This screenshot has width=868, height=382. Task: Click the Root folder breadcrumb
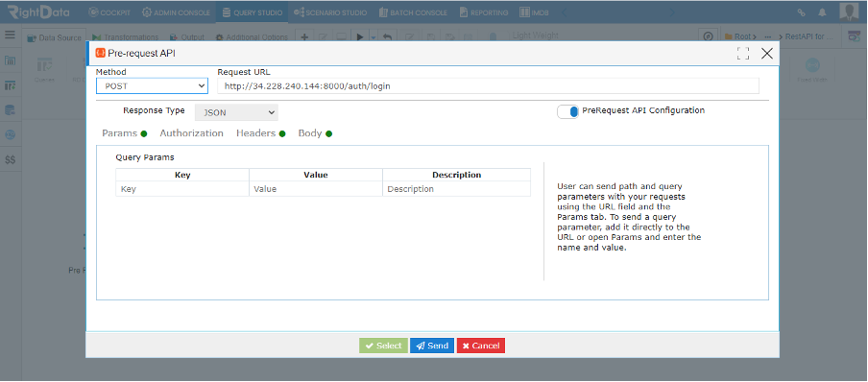point(739,37)
